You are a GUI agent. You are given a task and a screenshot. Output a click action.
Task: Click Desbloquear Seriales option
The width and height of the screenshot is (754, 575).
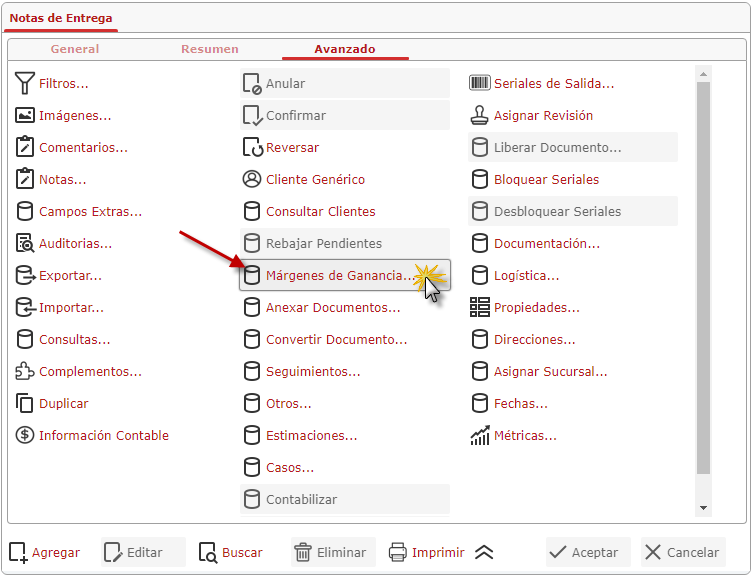573,212
